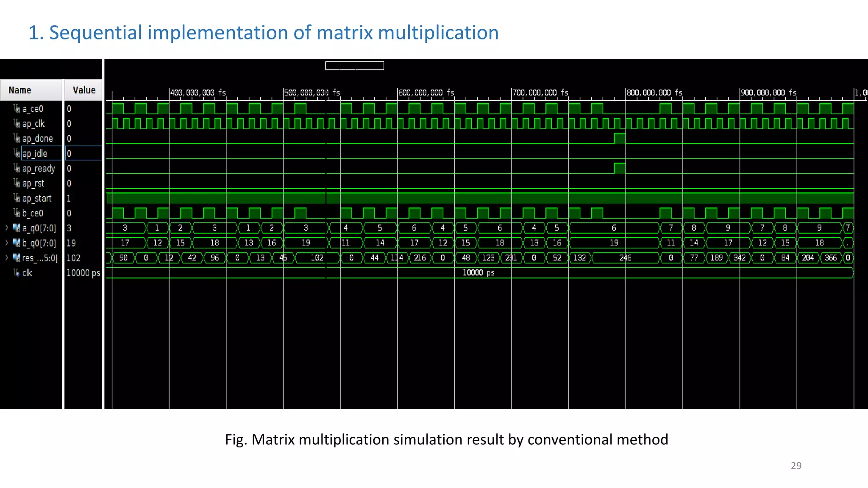Click the ap_done pulse in the waveform
The width and height of the screenshot is (868, 488).
pyautogui.click(x=620, y=138)
